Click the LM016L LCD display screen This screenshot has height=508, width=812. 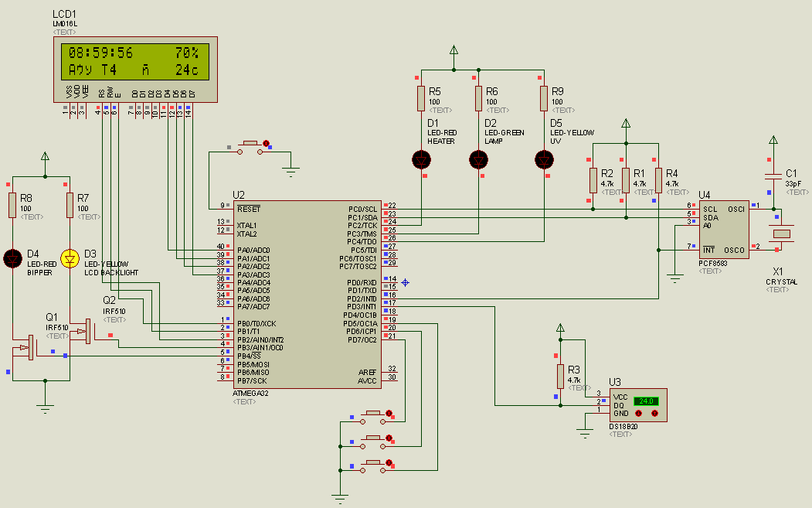click(135, 62)
